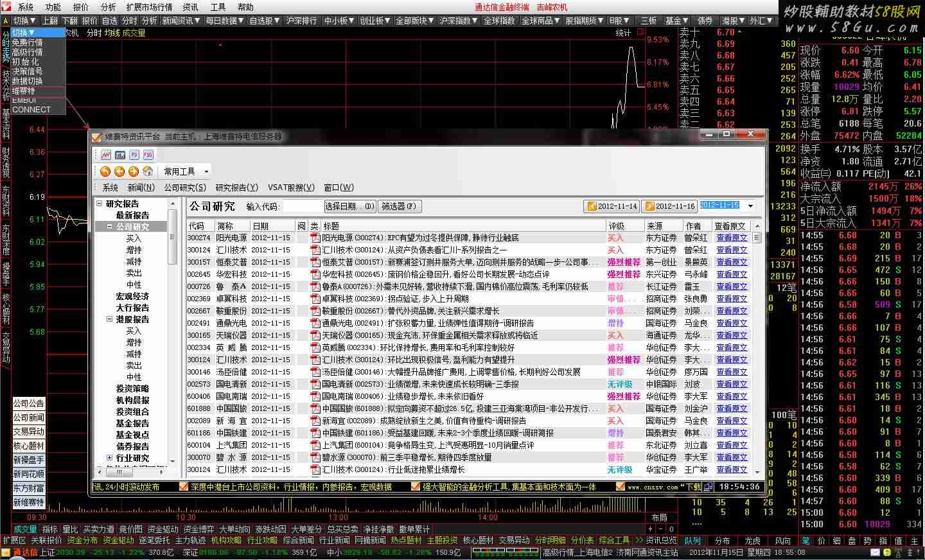Go to home via the house icon

[148, 171]
